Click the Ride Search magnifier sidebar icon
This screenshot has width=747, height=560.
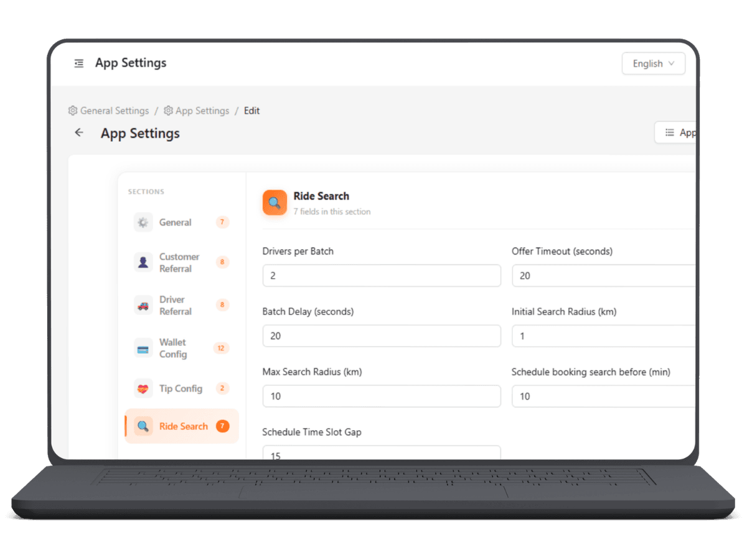pos(143,426)
